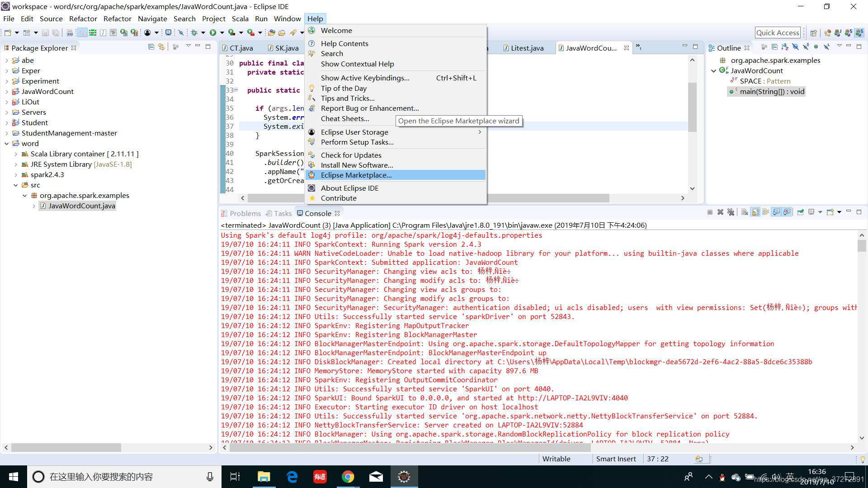
Task: Click the Skip All Breakpoints icon
Action: [x=181, y=33]
